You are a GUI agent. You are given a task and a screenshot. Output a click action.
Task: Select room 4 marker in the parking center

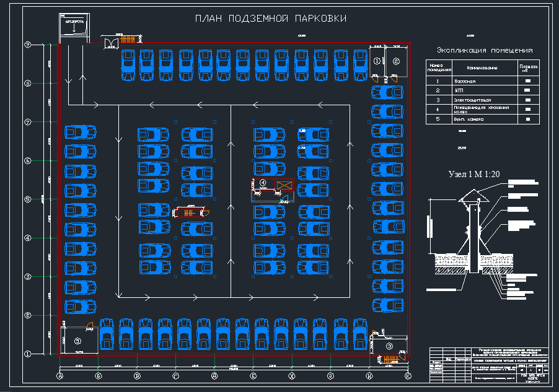(x=263, y=183)
